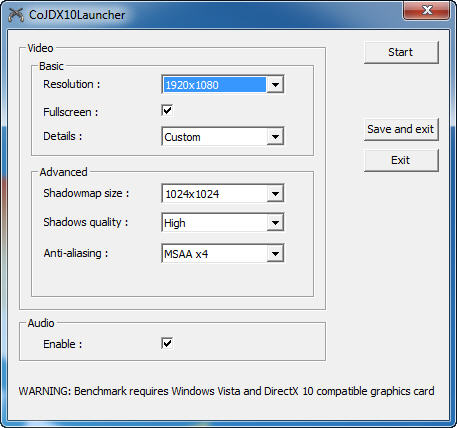Click the Resolution label
Screen dimensions: 457x428
coord(71,84)
